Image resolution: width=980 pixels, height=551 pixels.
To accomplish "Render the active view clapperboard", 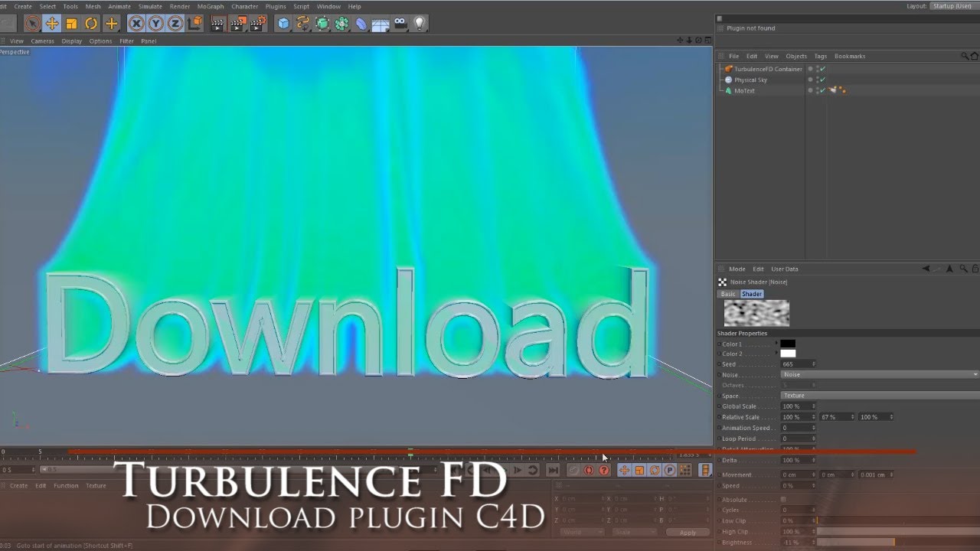I will [x=217, y=24].
